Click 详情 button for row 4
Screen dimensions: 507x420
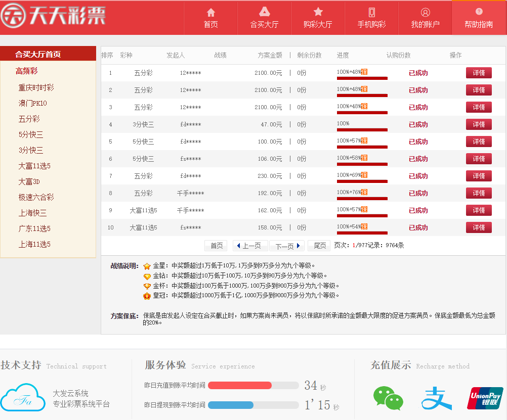pos(479,124)
